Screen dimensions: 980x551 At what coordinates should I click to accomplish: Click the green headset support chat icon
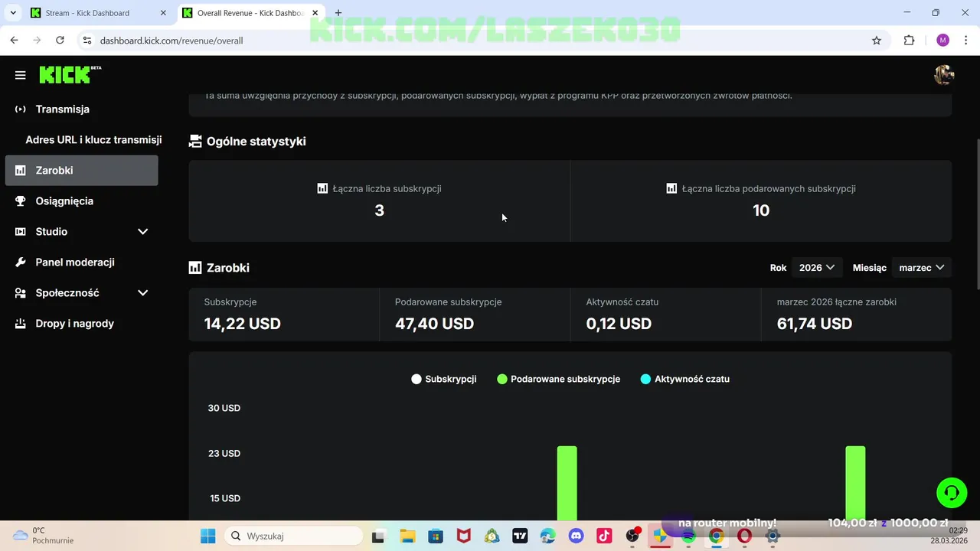tap(952, 493)
